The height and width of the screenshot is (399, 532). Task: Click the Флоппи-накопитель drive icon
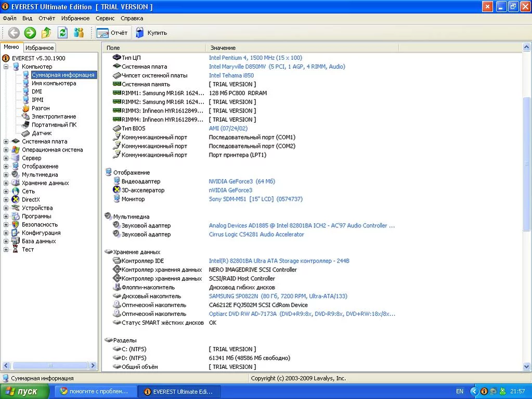coord(116,287)
